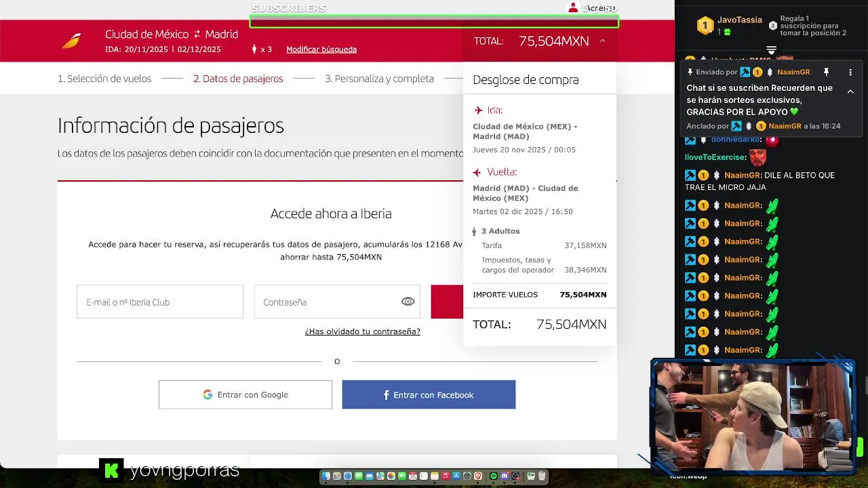Collapse the gift leaderboard arrow
This screenshot has height=488, width=868.
771,51
